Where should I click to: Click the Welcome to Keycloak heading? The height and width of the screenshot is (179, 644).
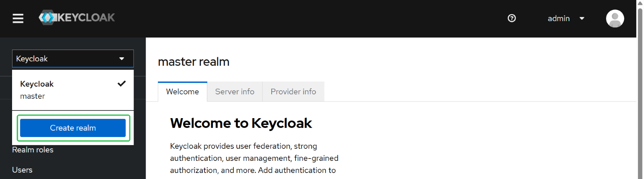pos(241,123)
